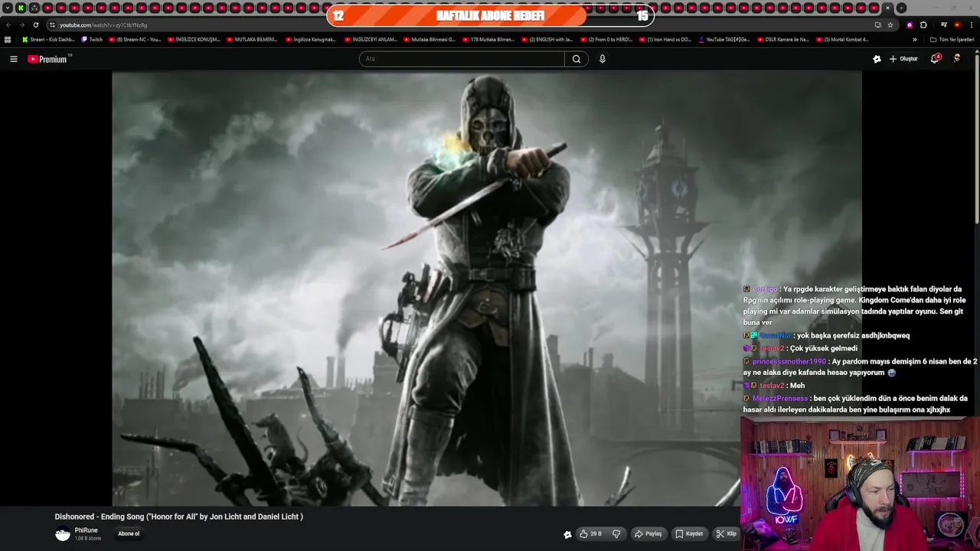
Task: Reload the page with browser refresh icon
Action: (x=35, y=24)
